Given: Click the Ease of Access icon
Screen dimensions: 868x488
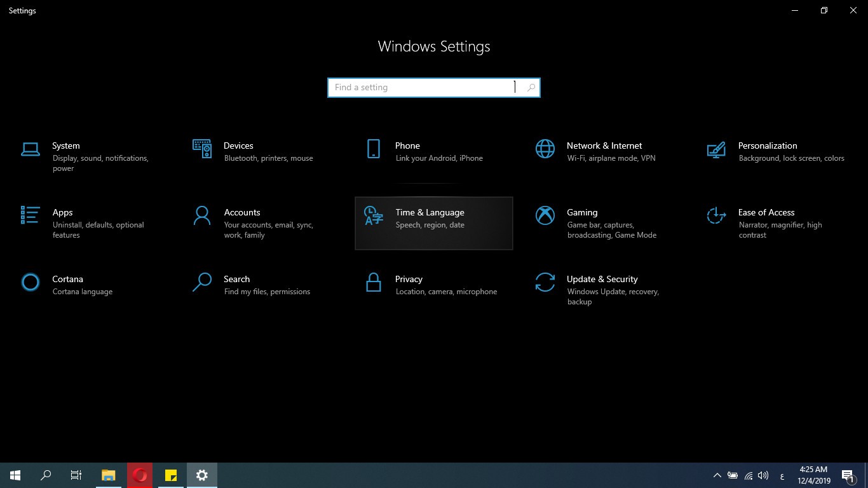Looking at the screenshot, I should click(717, 215).
